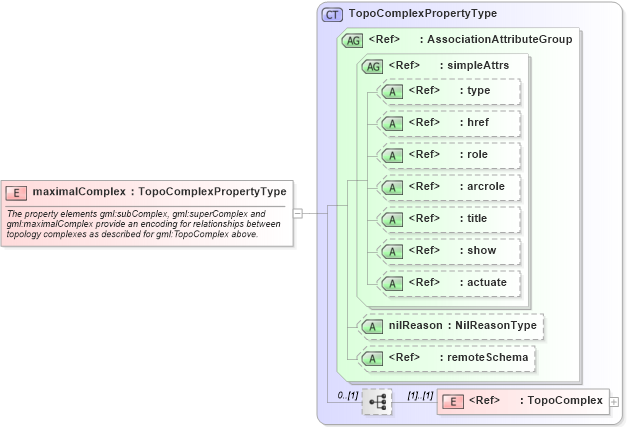Select the 'show' attribute name
This screenshot has width=627, height=427.
(481, 250)
